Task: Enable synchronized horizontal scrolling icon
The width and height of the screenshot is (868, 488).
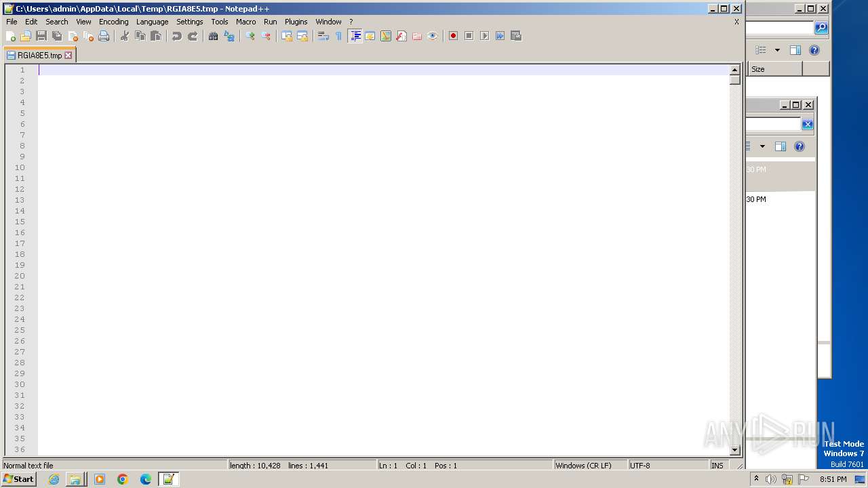Action: click(x=302, y=36)
